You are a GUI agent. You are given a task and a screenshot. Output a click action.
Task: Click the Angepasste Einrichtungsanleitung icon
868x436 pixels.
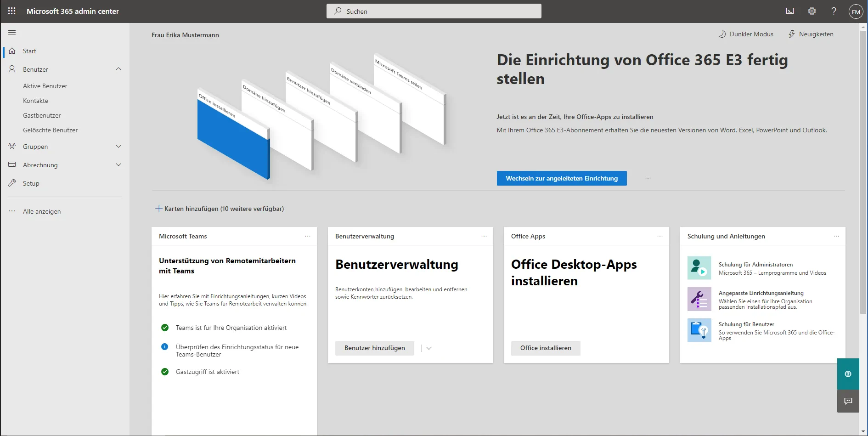699,299
